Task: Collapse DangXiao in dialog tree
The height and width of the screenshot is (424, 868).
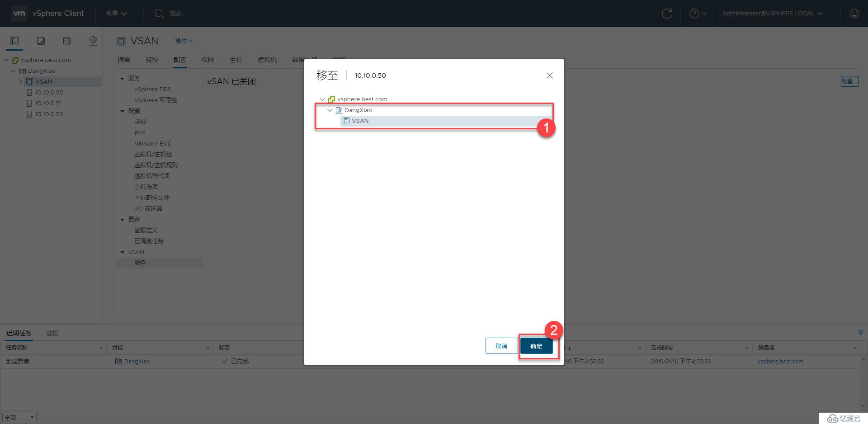Action: [330, 110]
